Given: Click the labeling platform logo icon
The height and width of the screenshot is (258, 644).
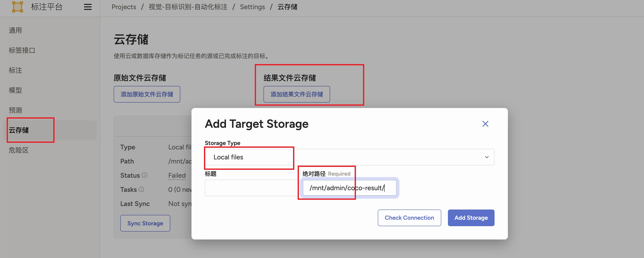Looking at the screenshot, I should coord(17,7).
